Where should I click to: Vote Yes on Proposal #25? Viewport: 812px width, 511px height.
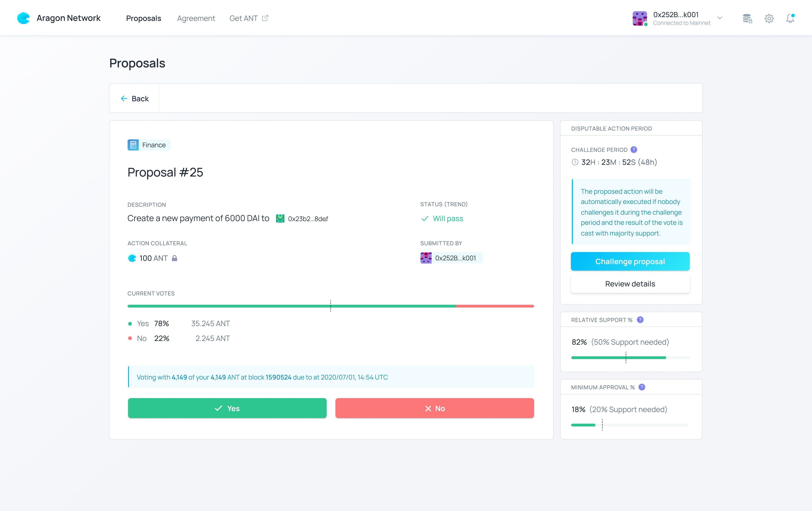[x=227, y=408]
